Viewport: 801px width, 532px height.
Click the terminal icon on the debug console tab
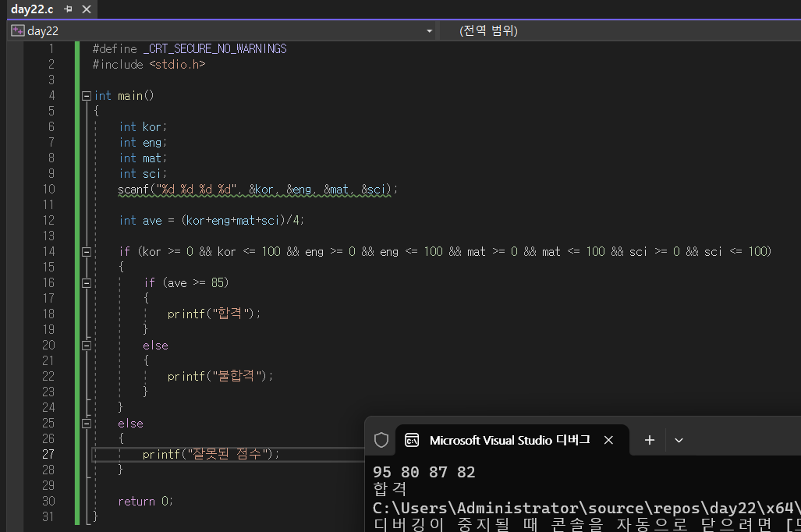(412, 440)
